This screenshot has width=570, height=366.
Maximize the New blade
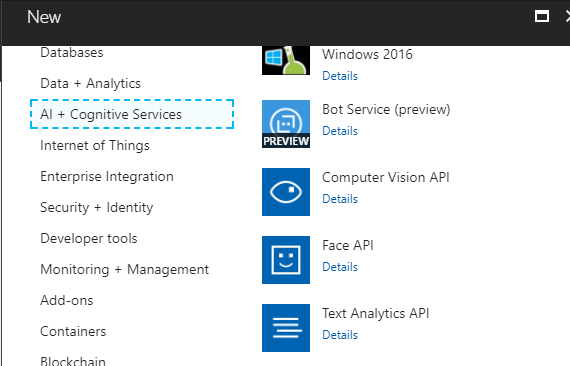click(x=542, y=16)
